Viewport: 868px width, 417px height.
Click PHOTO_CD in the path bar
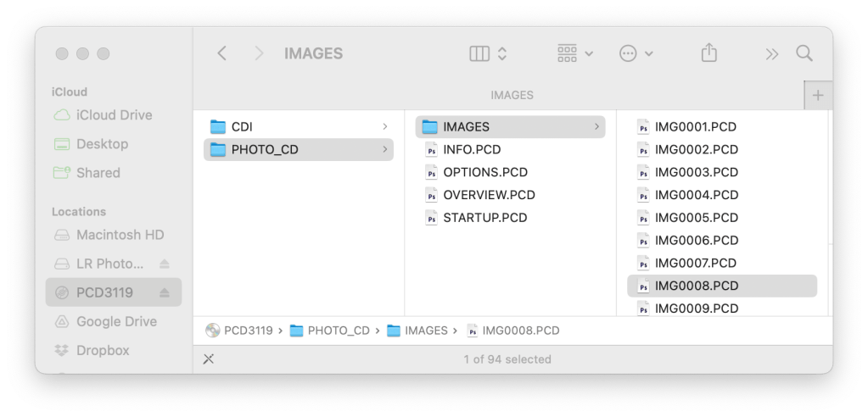pyautogui.click(x=339, y=331)
